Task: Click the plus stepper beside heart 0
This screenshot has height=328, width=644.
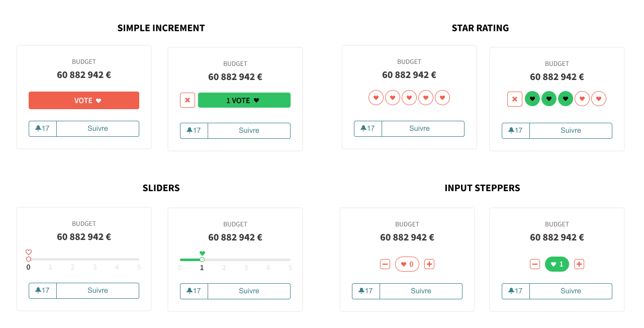Action: pos(429,264)
